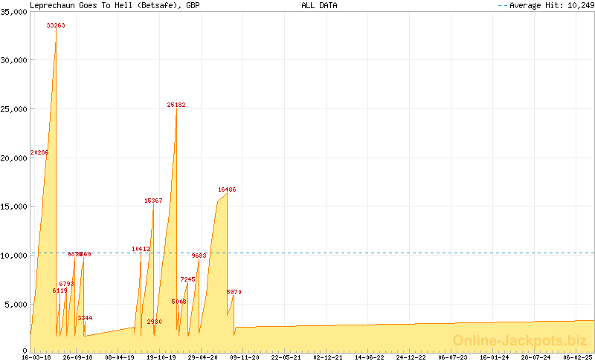Click the 15367 data label

click(x=153, y=201)
